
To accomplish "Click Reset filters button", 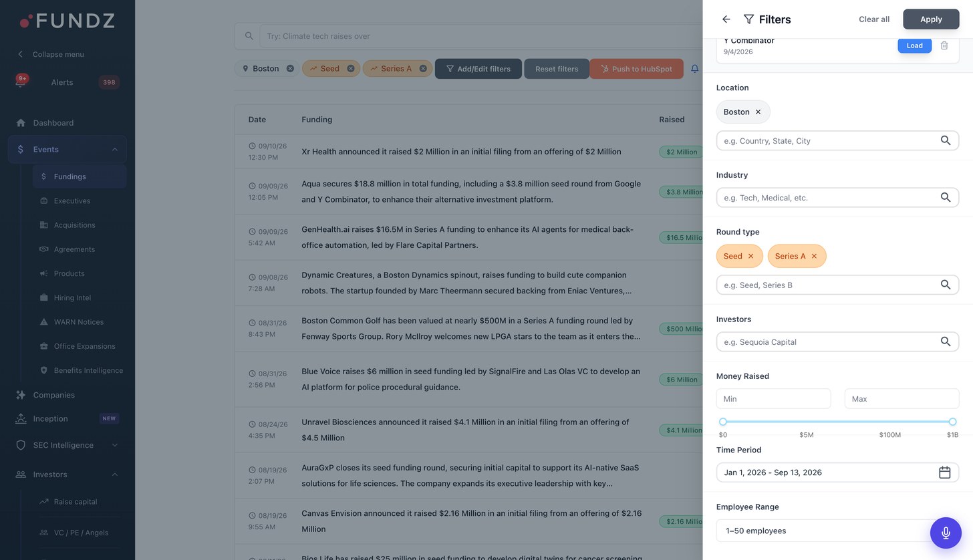I will click(x=557, y=69).
